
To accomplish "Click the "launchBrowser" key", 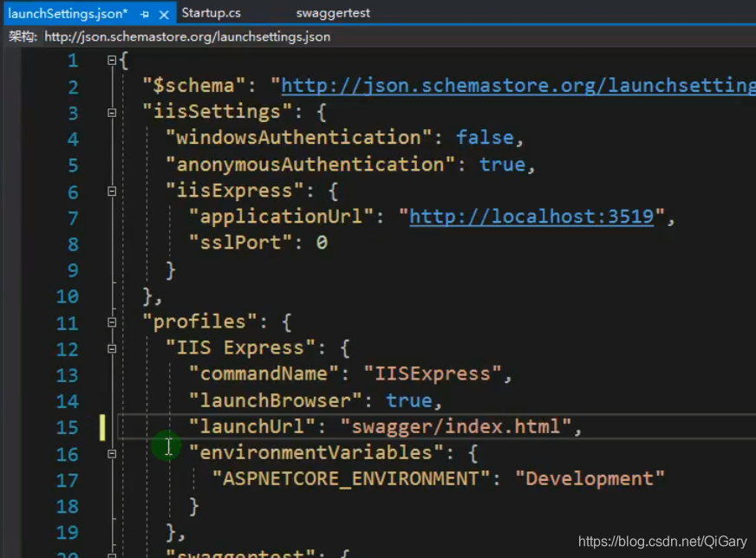I will [276, 400].
